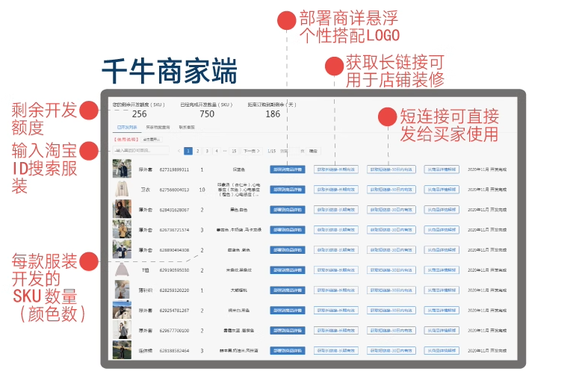Click 部署到商品详情 for item 627319899311

(x=288, y=169)
